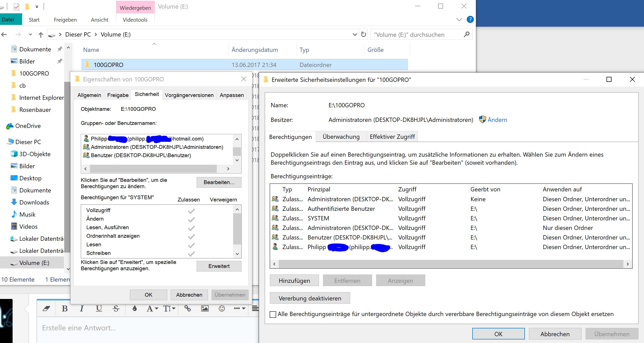Switch to the Effektiver Zugriff tab
The image size is (644, 343).
[392, 137]
